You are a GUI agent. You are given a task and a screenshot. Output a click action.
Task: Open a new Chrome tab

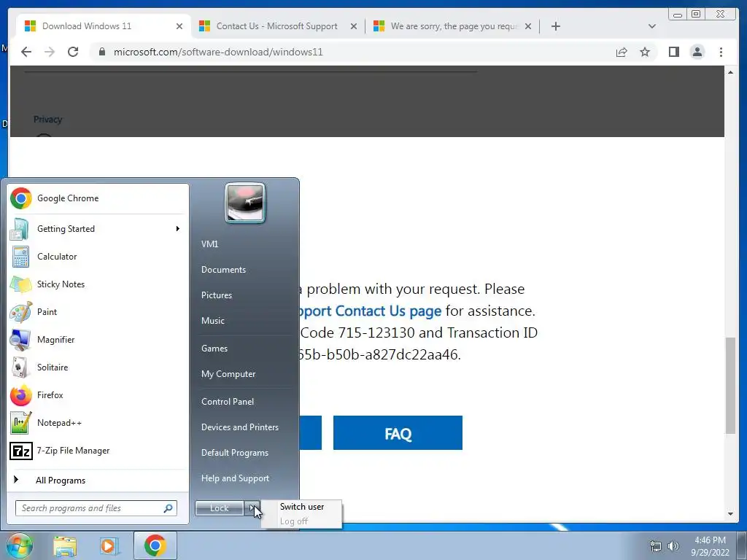click(555, 26)
